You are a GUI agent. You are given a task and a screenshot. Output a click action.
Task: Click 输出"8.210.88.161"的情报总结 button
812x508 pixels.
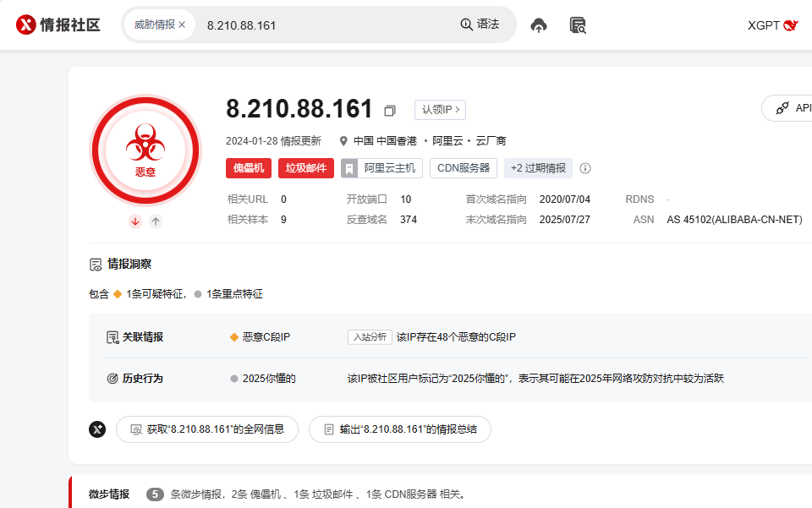coord(400,429)
